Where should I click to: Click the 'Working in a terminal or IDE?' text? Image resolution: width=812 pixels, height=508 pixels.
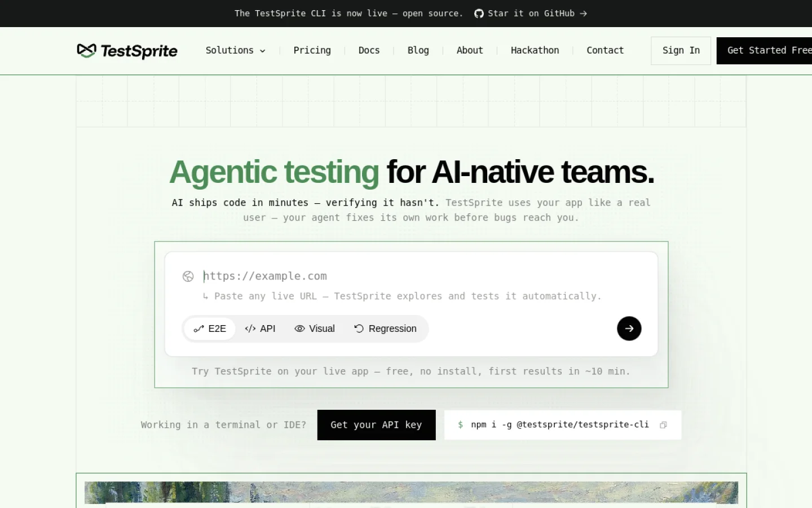pos(223,424)
